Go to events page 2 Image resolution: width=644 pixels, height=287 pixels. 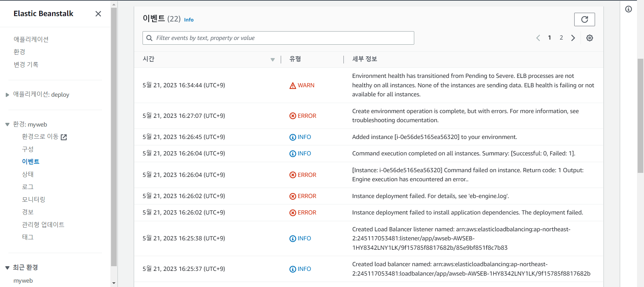(561, 38)
